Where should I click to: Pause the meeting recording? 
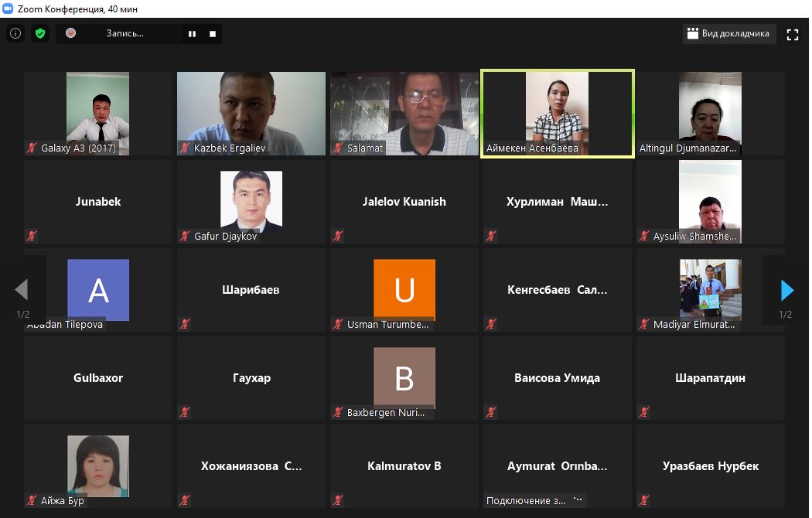click(x=192, y=34)
